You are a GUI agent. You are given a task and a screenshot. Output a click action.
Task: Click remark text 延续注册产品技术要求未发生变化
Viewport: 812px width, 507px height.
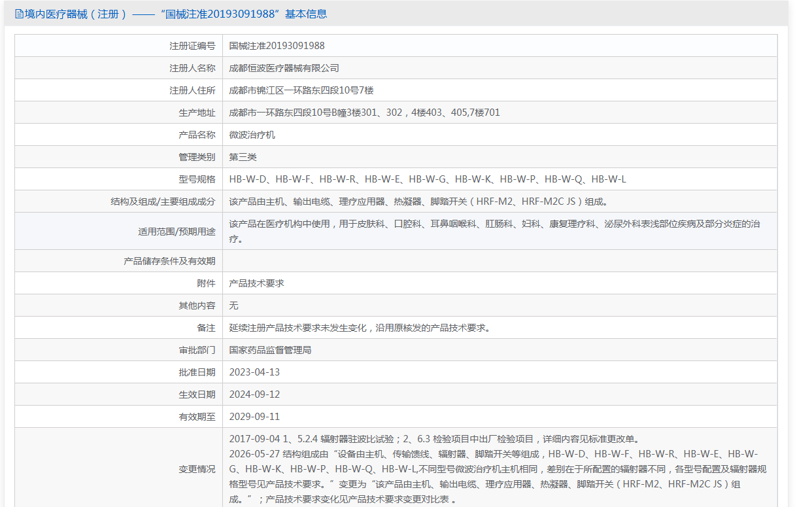(360, 328)
